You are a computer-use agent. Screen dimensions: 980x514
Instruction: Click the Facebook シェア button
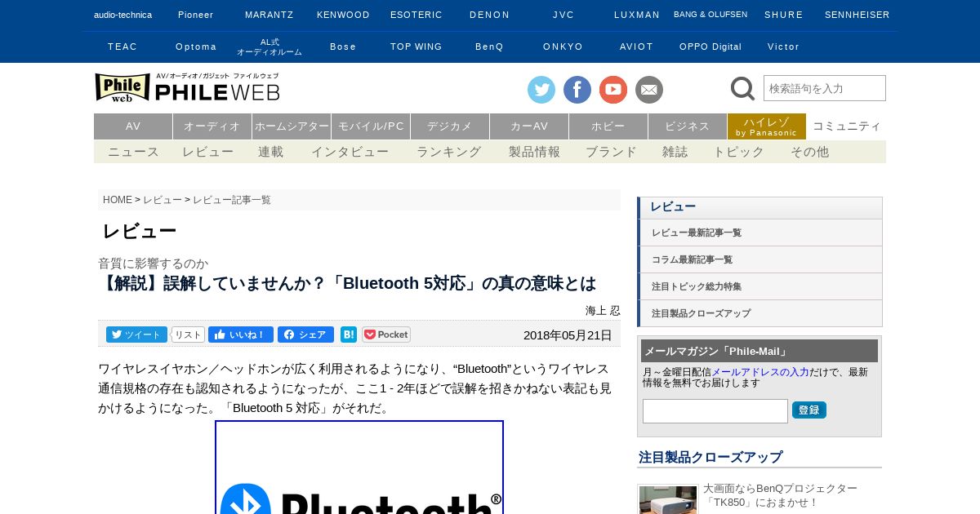pyautogui.click(x=305, y=335)
